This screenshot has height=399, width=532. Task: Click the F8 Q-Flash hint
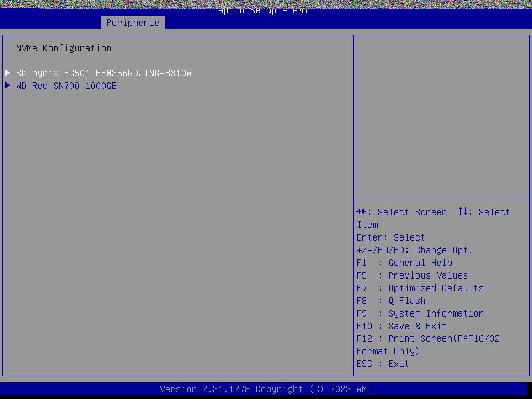tap(391, 301)
